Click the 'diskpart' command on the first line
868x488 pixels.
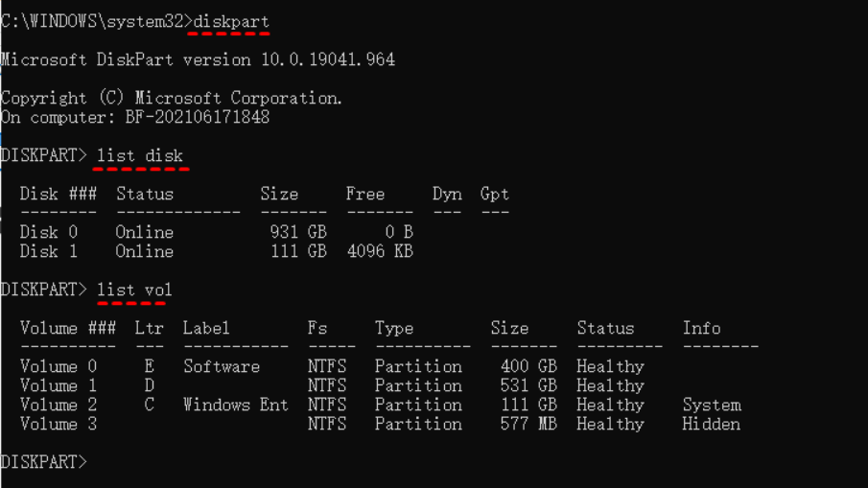pos(231,21)
